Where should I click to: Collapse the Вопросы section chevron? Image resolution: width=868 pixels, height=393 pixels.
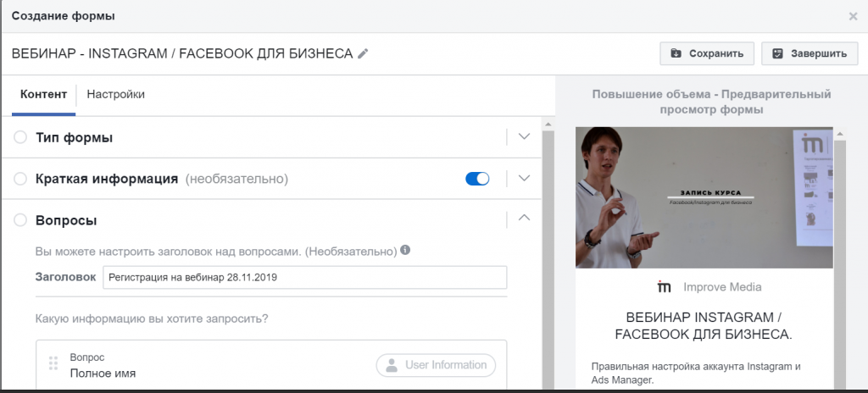(524, 219)
